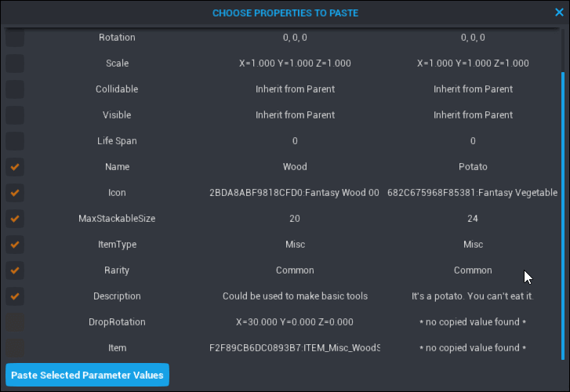
Task: Click the Description property label
Action: 117,296
